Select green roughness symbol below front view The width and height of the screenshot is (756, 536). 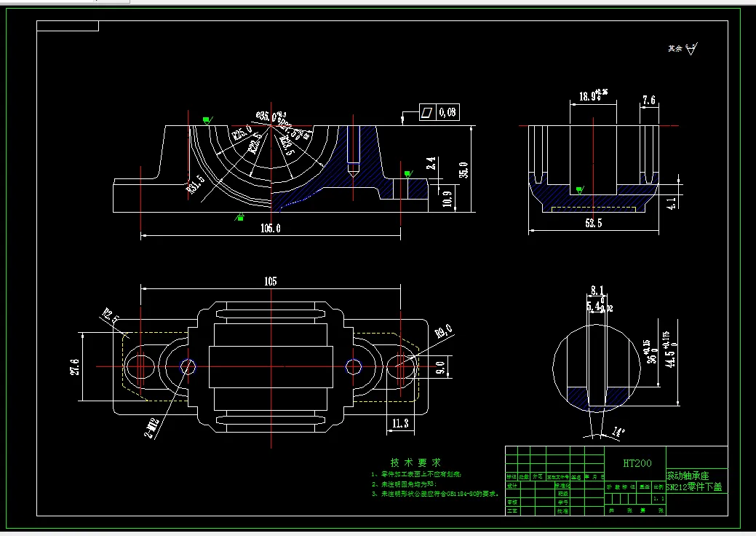239,216
